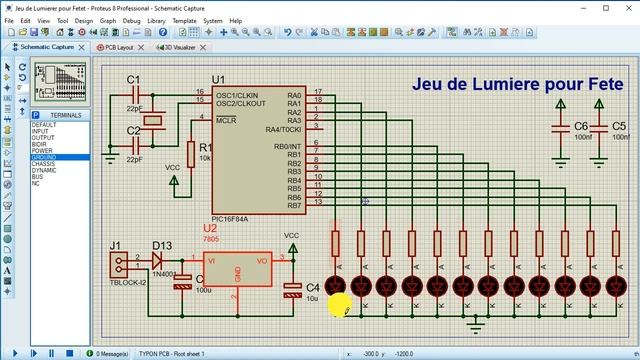This screenshot has height=360, width=640.
Task: Switch to the PCB Layout tab
Action: coord(119,47)
